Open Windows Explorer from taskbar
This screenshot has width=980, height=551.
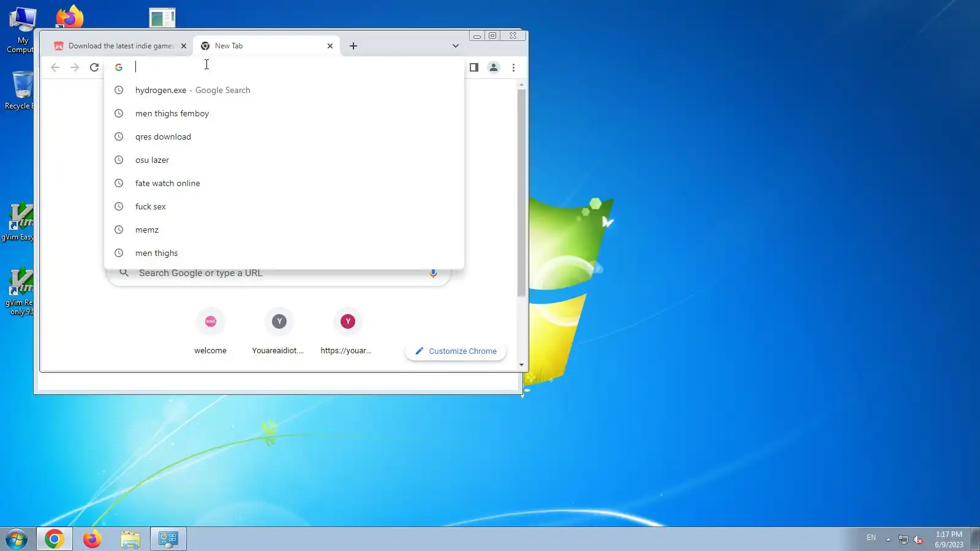pos(130,539)
